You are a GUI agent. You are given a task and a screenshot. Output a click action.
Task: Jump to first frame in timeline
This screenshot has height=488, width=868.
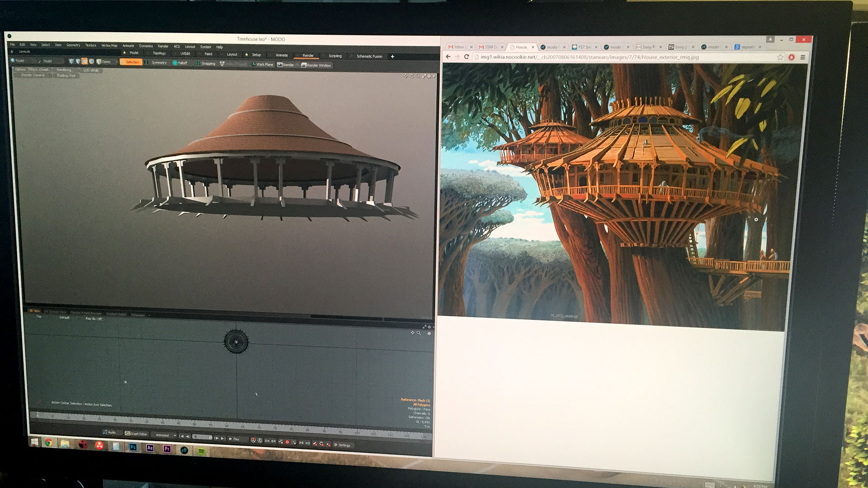tap(181, 436)
